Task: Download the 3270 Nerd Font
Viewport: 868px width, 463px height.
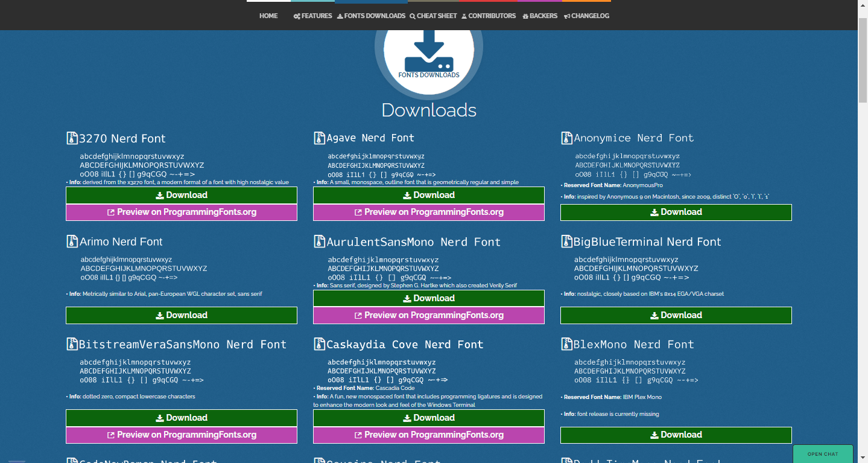Action: coord(181,195)
